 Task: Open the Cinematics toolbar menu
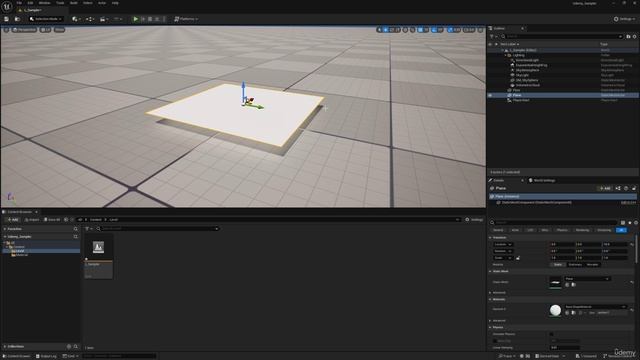pyautogui.click(x=104, y=19)
